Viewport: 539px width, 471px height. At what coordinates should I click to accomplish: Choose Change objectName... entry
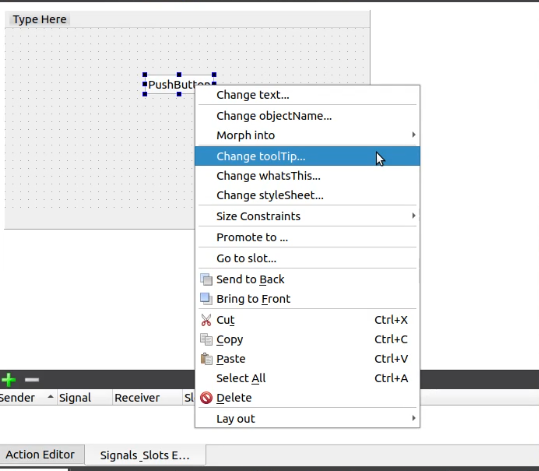coord(307,116)
